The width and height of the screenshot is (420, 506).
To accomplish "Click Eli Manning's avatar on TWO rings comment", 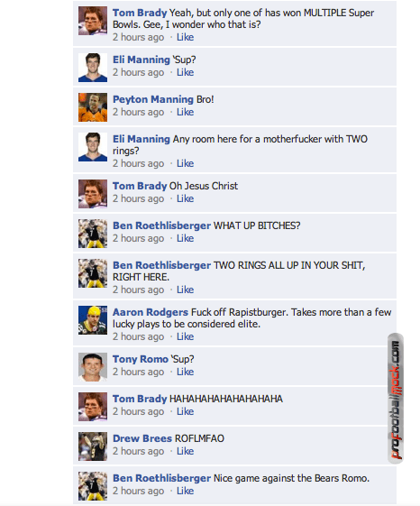I will [93, 147].
